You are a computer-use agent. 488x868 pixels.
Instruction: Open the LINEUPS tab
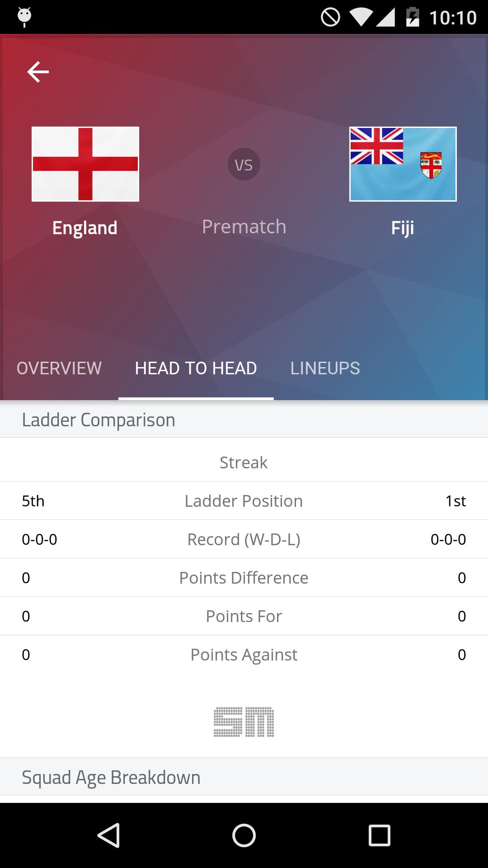pyautogui.click(x=326, y=368)
